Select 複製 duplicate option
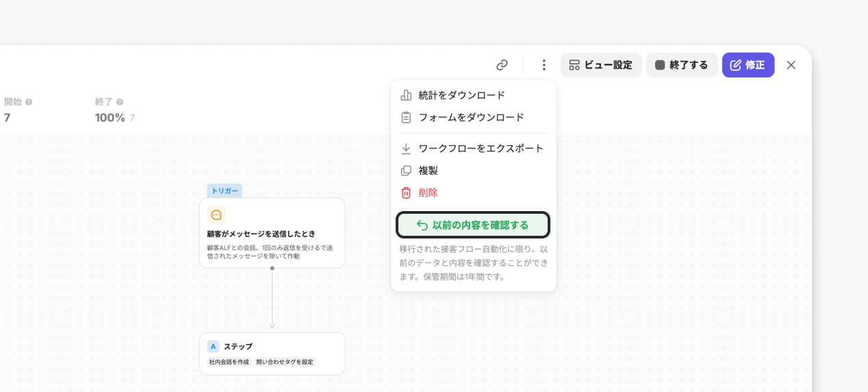This screenshot has width=868, height=392. point(428,171)
